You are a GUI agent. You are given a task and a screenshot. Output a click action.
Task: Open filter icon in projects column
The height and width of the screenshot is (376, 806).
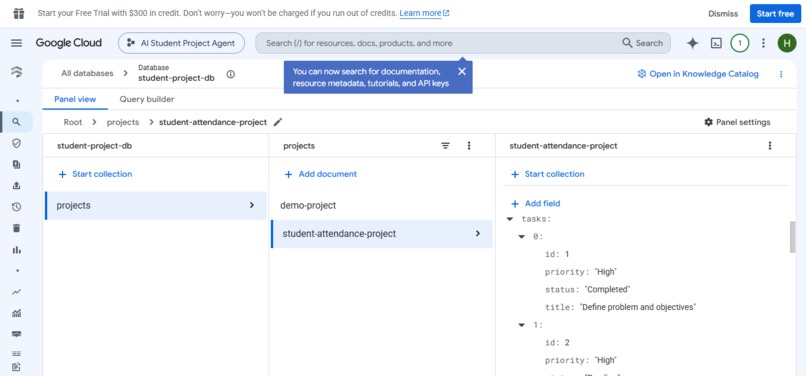tap(446, 146)
